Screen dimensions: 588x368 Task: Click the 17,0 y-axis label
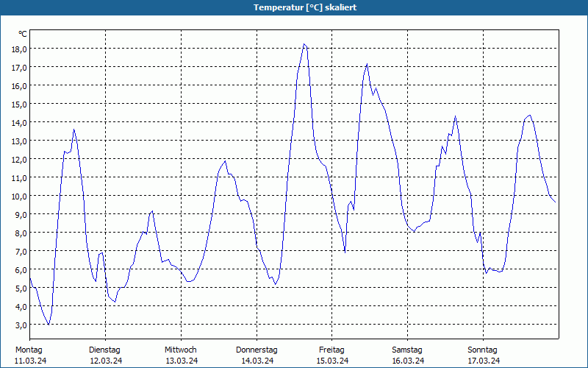coord(19,67)
